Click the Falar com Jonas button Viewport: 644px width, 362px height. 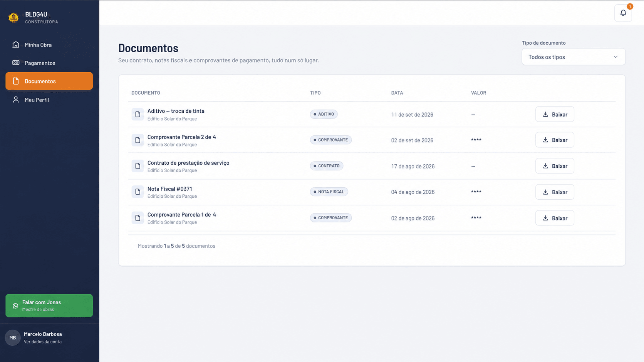pyautogui.click(x=49, y=305)
